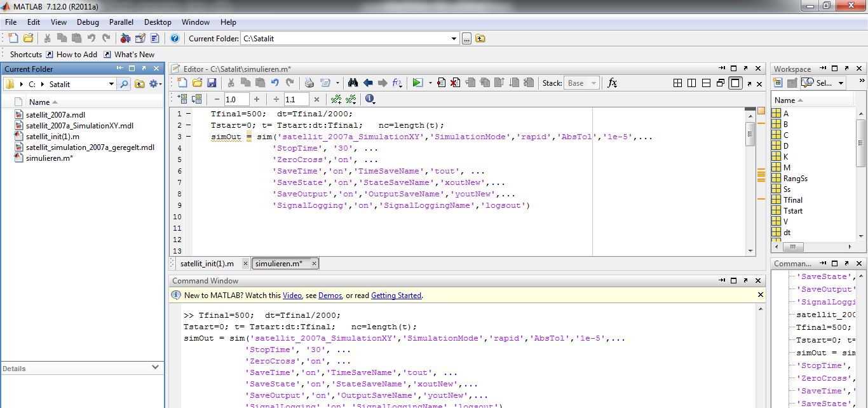Click the printer icon in the editor toolbar
Image resolution: width=868 pixels, height=408 pixels.
tap(309, 83)
